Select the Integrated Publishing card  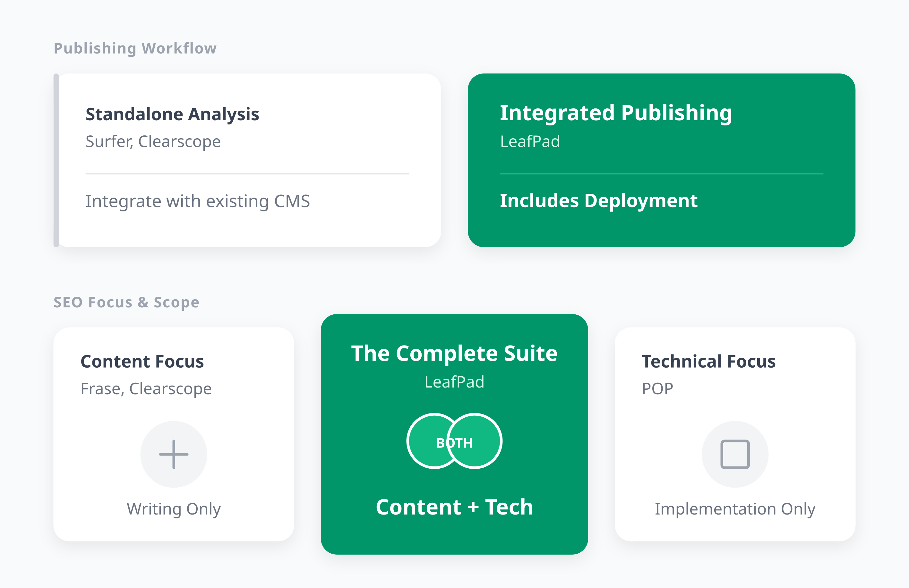(x=662, y=160)
